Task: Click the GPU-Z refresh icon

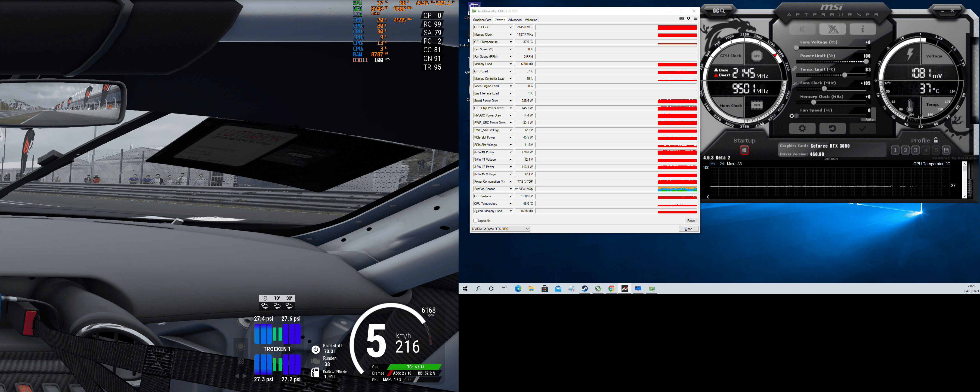Action: pyautogui.click(x=688, y=18)
